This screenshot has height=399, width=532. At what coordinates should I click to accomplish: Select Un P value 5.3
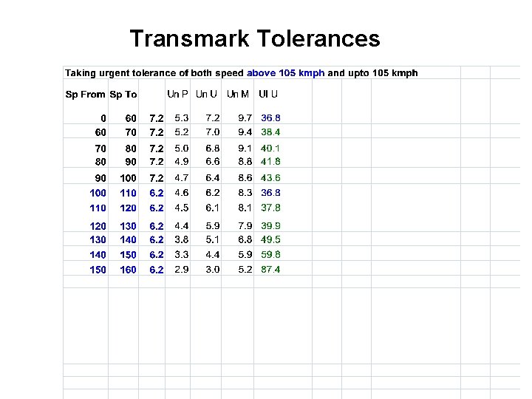[182, 118]
